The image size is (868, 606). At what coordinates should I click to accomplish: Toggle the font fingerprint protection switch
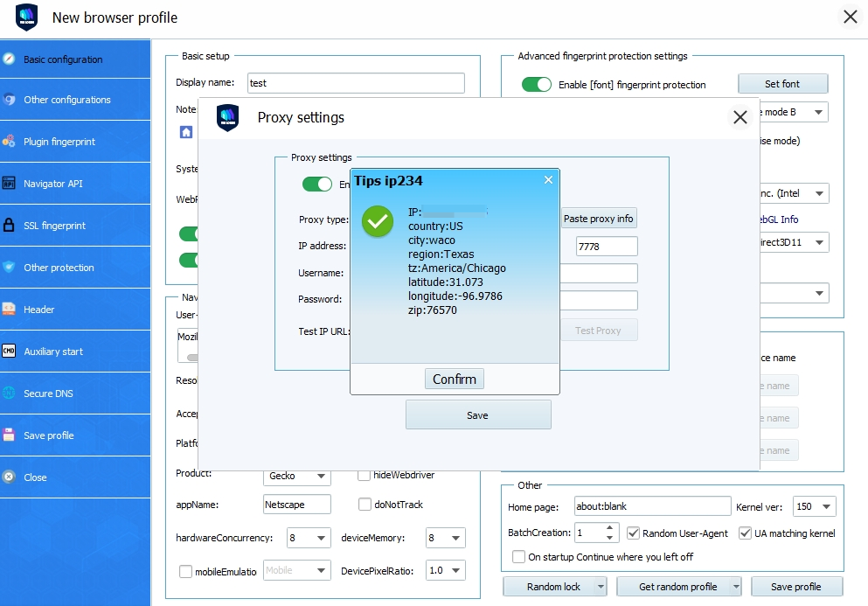click(537, 84)
